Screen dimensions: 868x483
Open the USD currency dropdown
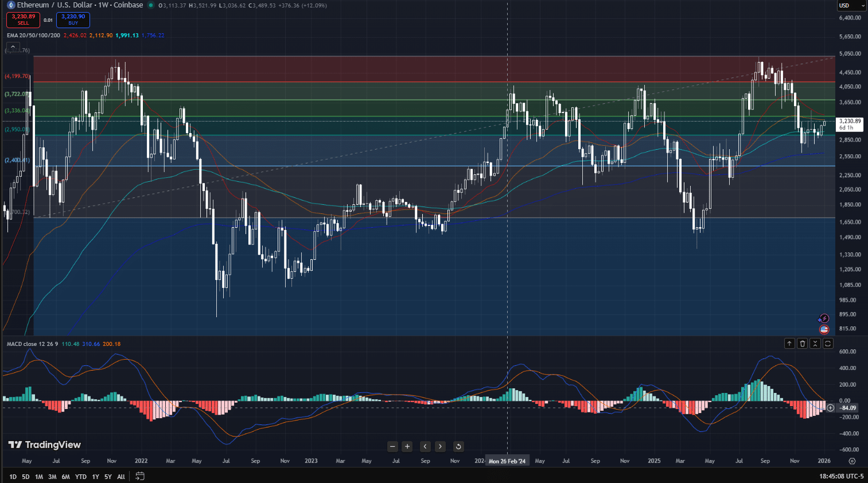coord(850,5)
